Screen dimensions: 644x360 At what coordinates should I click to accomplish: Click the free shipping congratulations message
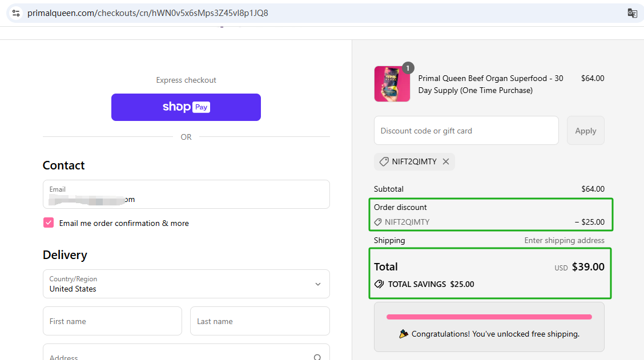[496, 334]
